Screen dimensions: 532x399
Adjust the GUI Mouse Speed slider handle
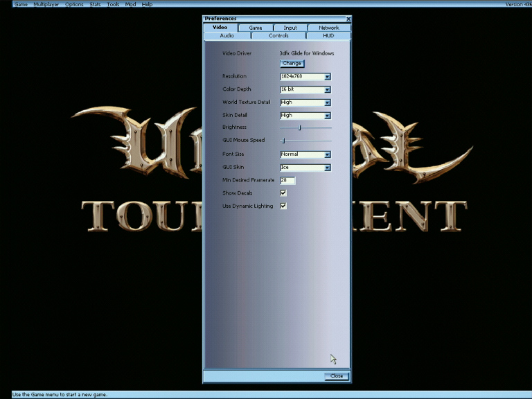coord(283,141)
